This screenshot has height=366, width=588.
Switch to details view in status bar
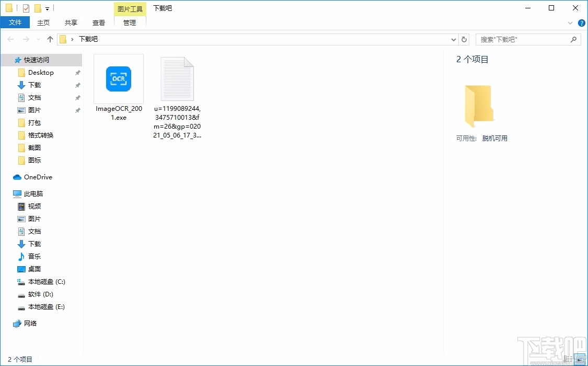point(568,359)
